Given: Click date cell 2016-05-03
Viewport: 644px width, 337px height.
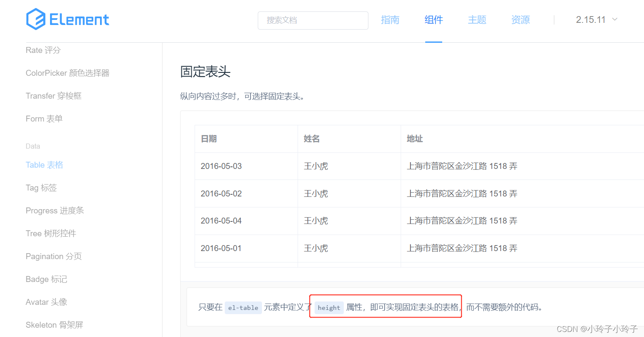Looking at the screenshot, I should click(221, 166).
